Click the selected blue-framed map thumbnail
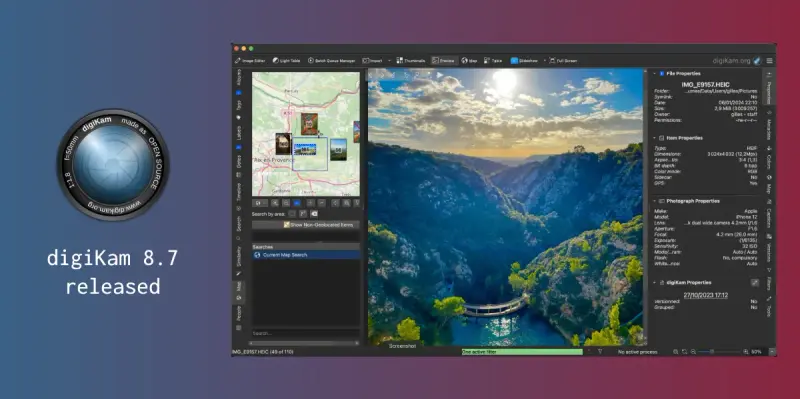Viewport: 800px width, 399px height. pos(305,149)
